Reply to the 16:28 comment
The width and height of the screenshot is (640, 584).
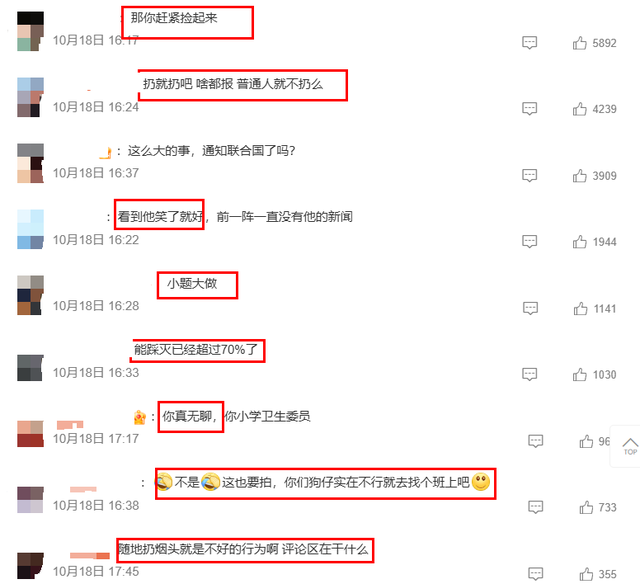[530, 309]
